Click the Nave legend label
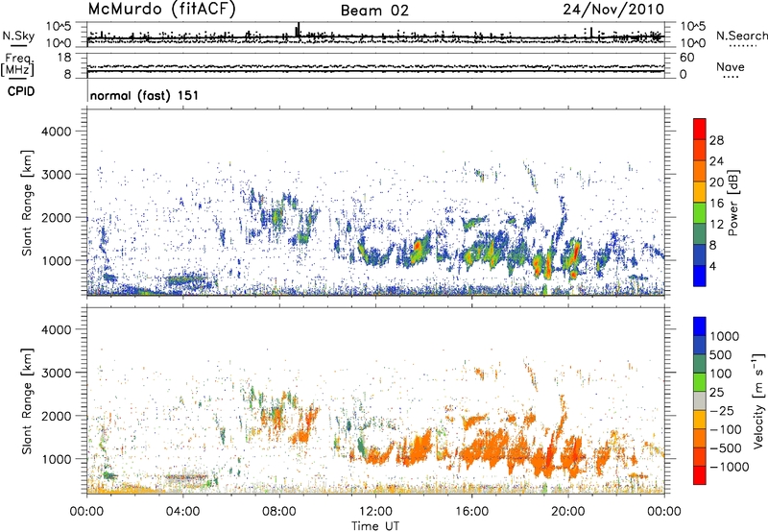Screen dimensions: 768x532 (731, 66)
